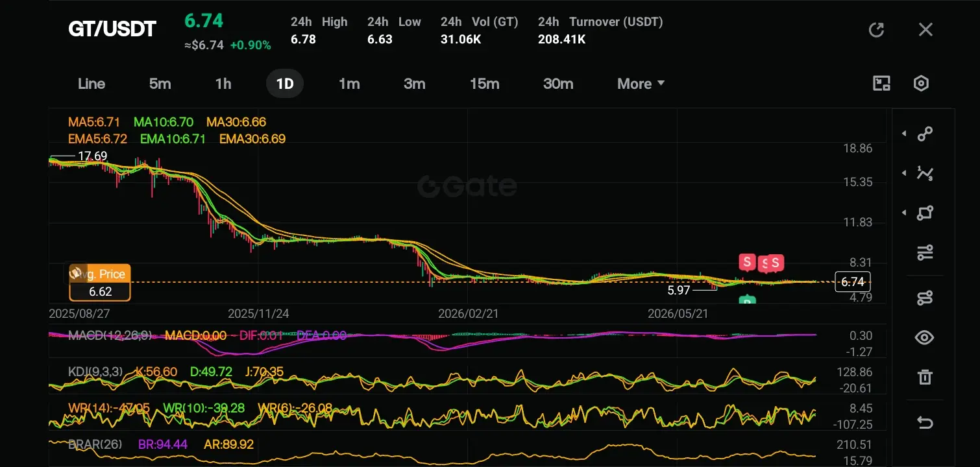Click the 24h Vol value 31.06K

[461, 40]
